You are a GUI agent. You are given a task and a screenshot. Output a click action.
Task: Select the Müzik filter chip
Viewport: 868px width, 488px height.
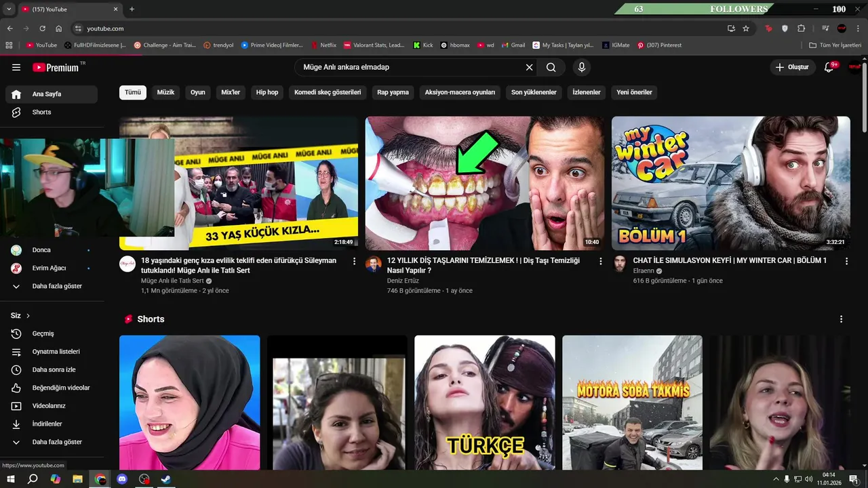[165, 92]
